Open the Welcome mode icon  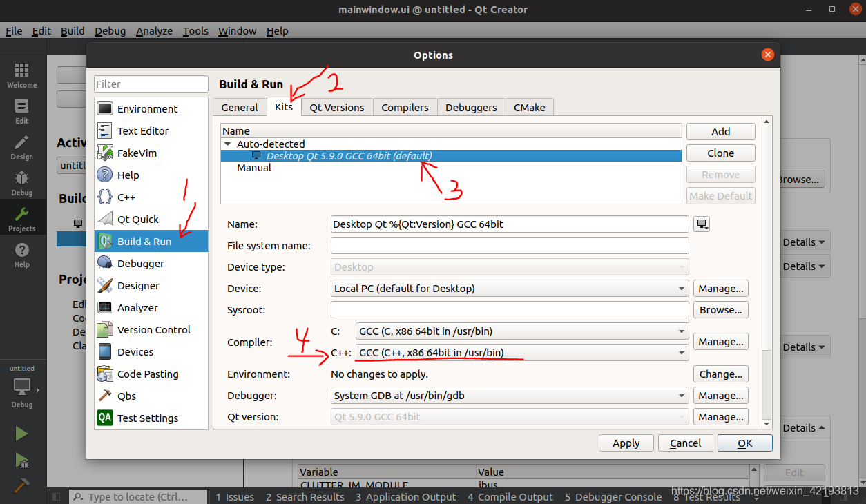click(x=22, y=76)
